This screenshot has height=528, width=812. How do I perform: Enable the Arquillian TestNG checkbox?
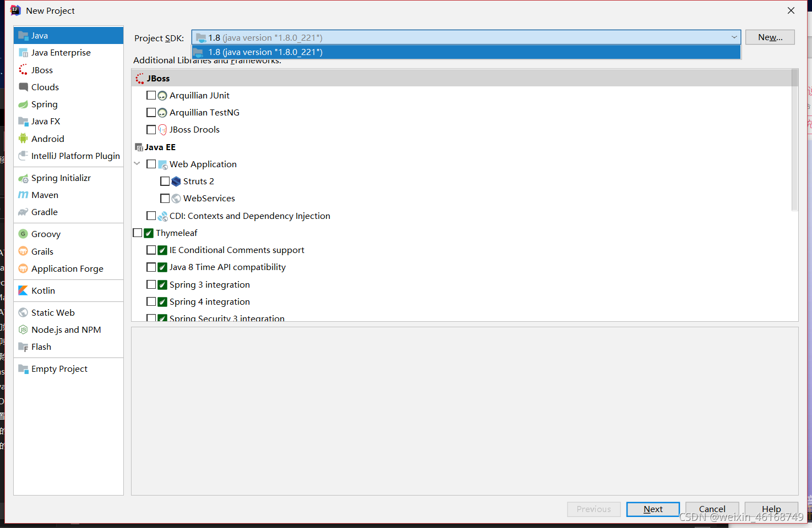pyautogui.click(x=151, y=112)
